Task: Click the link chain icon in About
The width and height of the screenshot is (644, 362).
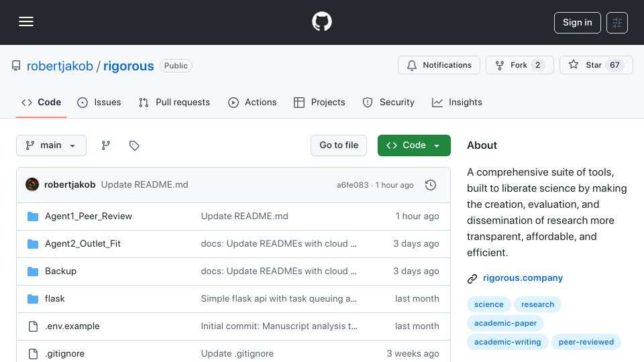Action: point(472,279)
